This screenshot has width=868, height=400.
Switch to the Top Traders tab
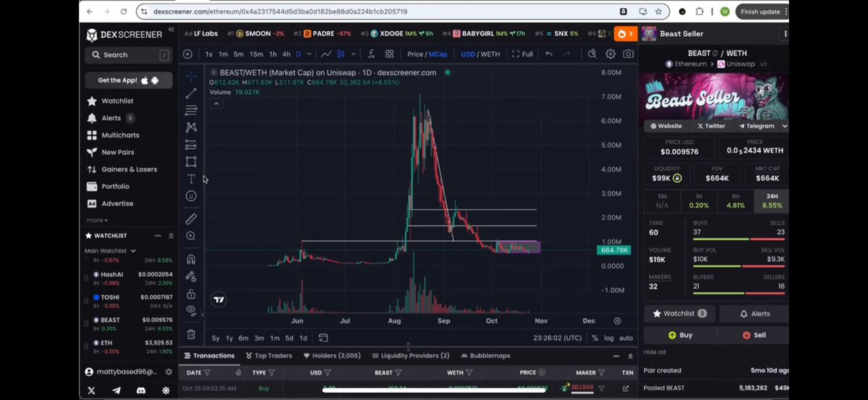[269, 356]
